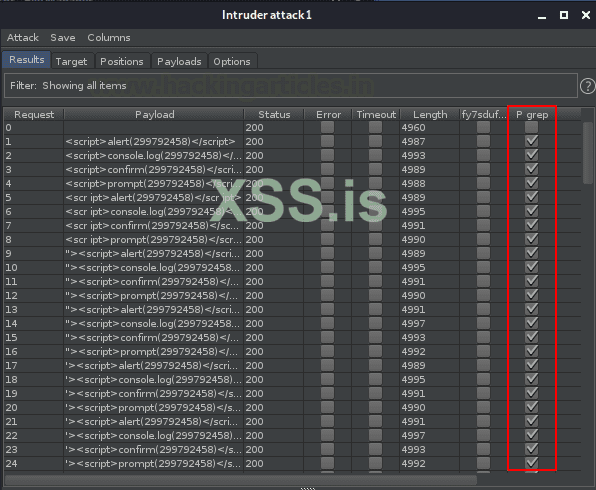
Task: Click length value 4960 in row 0
Action: (413, 128)
